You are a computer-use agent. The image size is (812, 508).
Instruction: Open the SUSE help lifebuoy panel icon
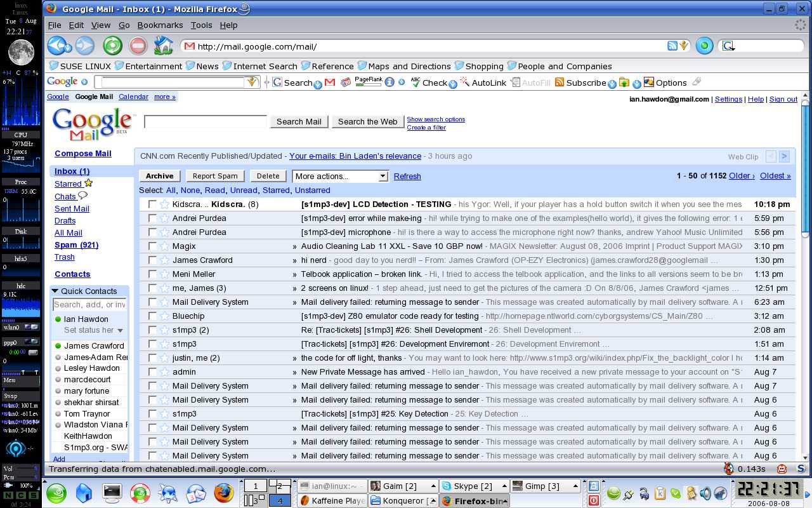coord(140,493)
